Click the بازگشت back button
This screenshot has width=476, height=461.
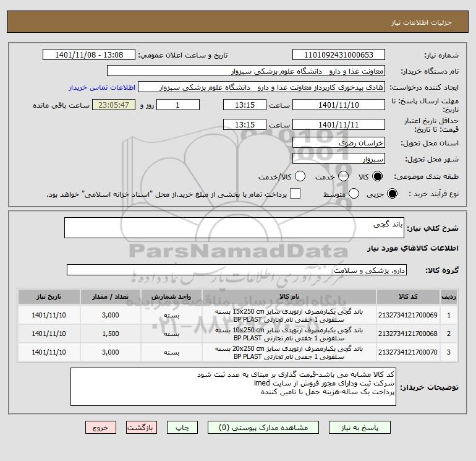point(142,428)
